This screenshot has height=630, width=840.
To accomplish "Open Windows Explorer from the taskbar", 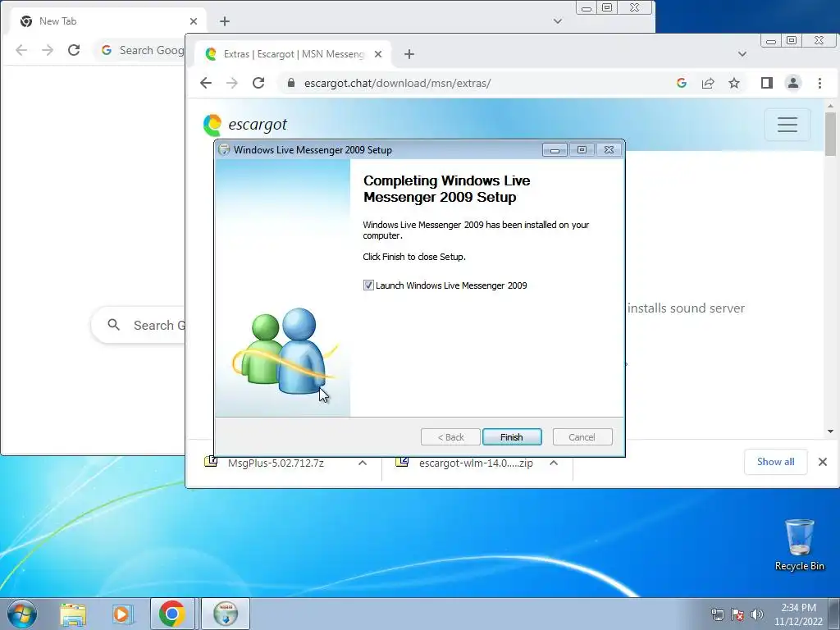I will coord(73,614).
